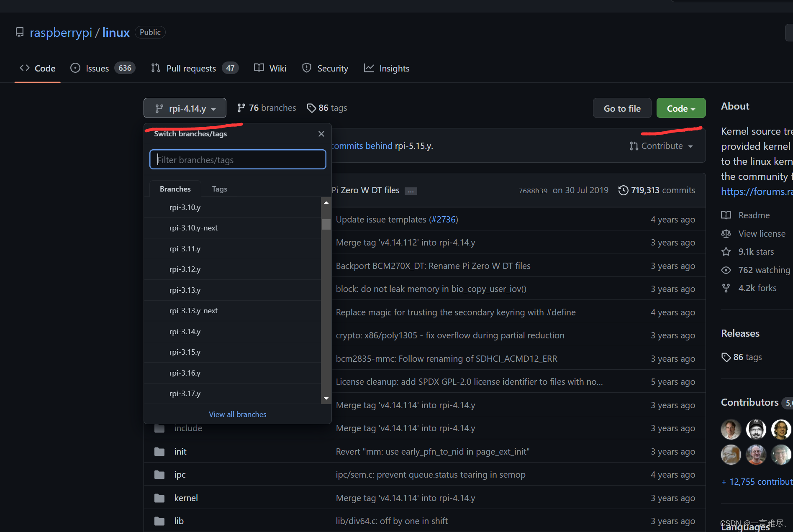Open the Security tab
Image resolution: width=793 pixels, height=532 pixels.
325,68
